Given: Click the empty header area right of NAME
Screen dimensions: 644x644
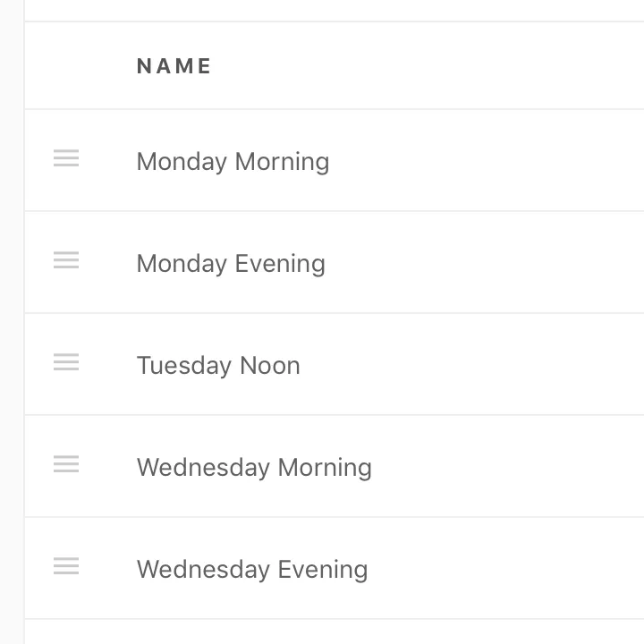Looking at the screenshot, I should 429,66.
